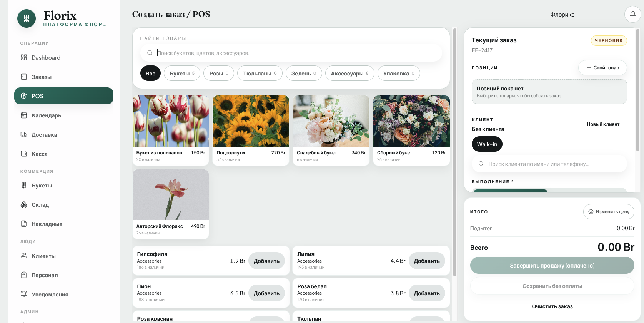Add Роза белая to the order

point(427,293)
